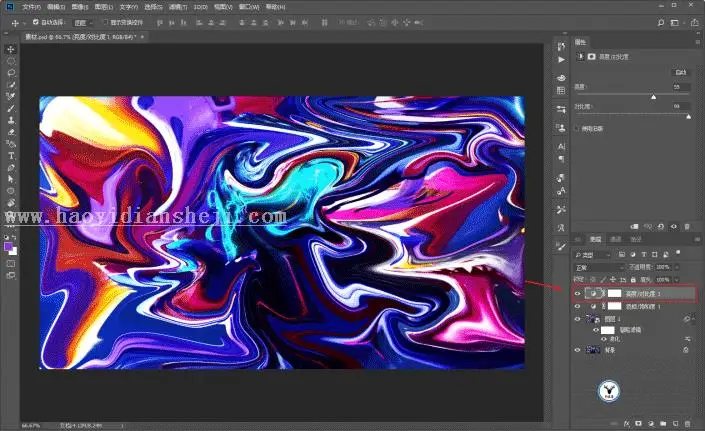Viewport: 705px width, 431px height.
Task: Switch to the 通道 channels tab
Action: (x=616, y=239)
